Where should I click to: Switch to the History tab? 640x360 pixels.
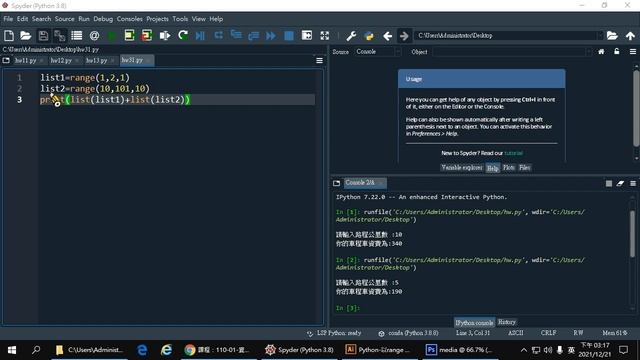point(507,322)
